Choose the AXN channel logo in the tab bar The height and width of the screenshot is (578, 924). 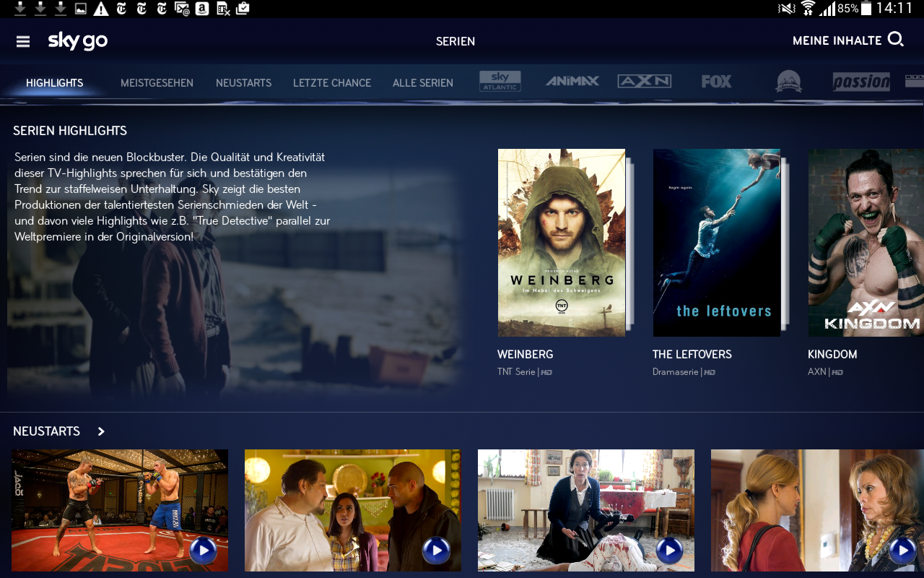pos(645,82)
